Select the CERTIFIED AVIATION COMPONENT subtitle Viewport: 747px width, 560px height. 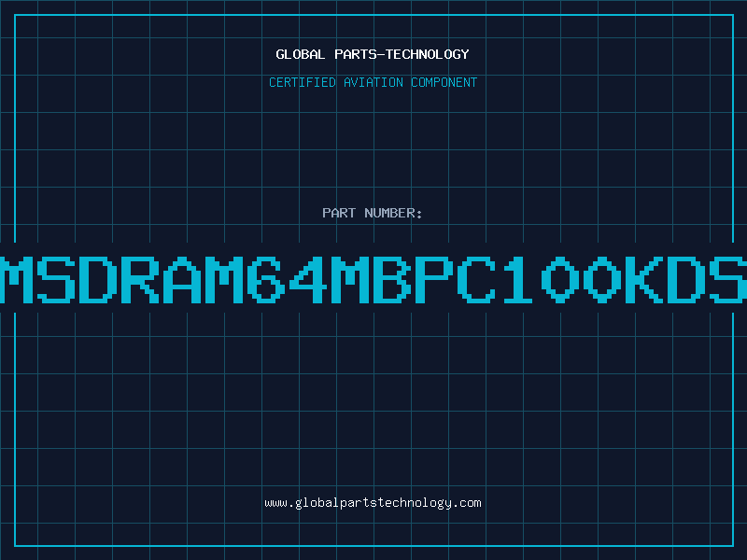pyautogui.click(x=373, y=82)
